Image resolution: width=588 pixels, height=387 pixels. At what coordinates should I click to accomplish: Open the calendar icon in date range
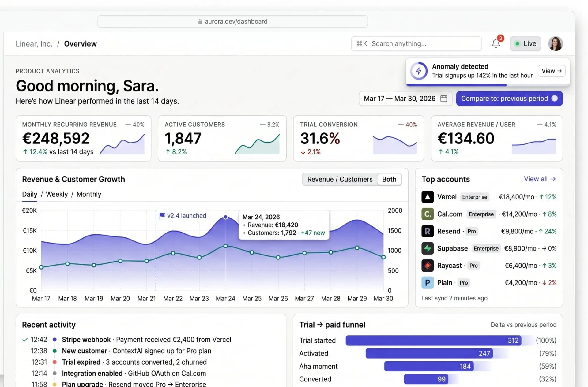444,99
